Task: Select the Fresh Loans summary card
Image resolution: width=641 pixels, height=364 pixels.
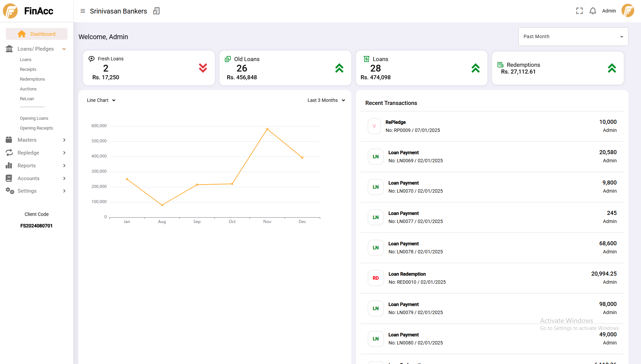Action: [149, 68]
